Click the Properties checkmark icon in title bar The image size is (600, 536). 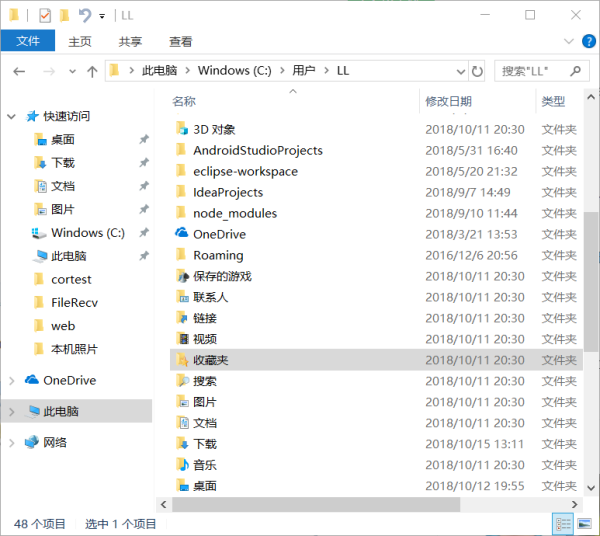tap(45, 15)
